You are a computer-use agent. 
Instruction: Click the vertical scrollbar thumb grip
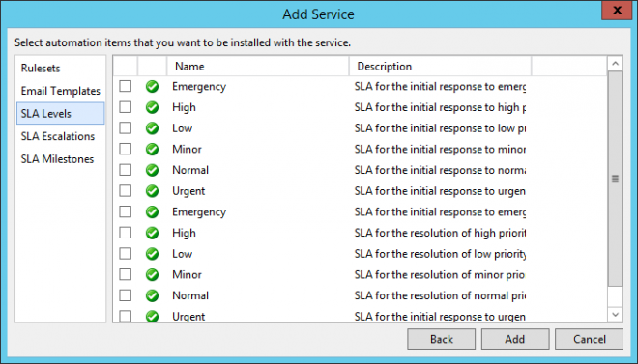[x=615, y=179]
